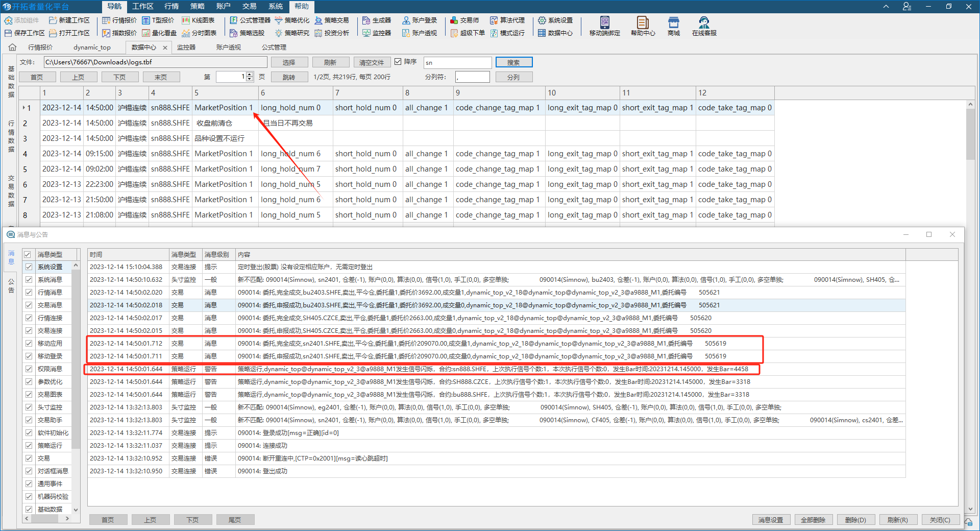Open 算法代理 algorithm agent
The image size is (980, 531).
pyautogui.click(x=507, y=20)
